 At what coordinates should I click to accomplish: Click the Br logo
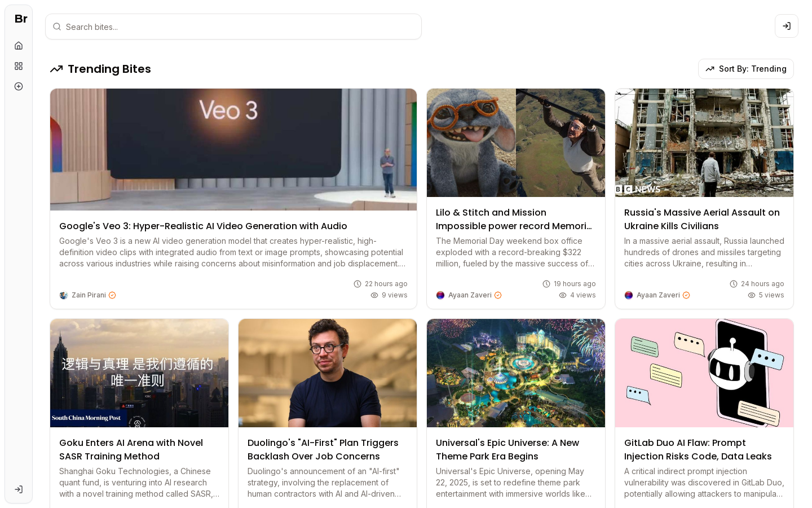pyautogui.click(x=21, y=19)
